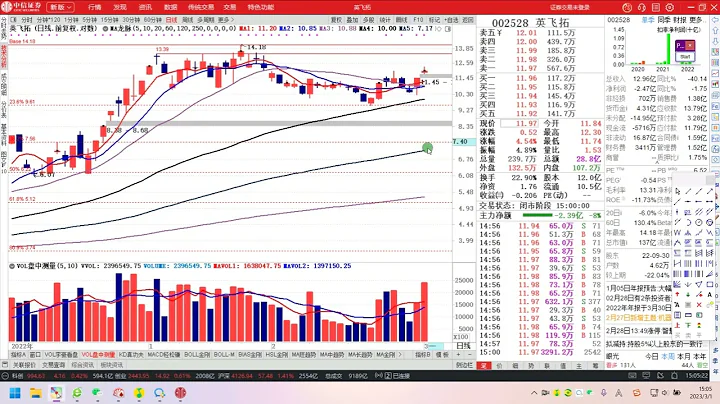Select MA长趋势 indicator tab
The width and height of the screenshot is (720, 404).
tap(360, 355)
